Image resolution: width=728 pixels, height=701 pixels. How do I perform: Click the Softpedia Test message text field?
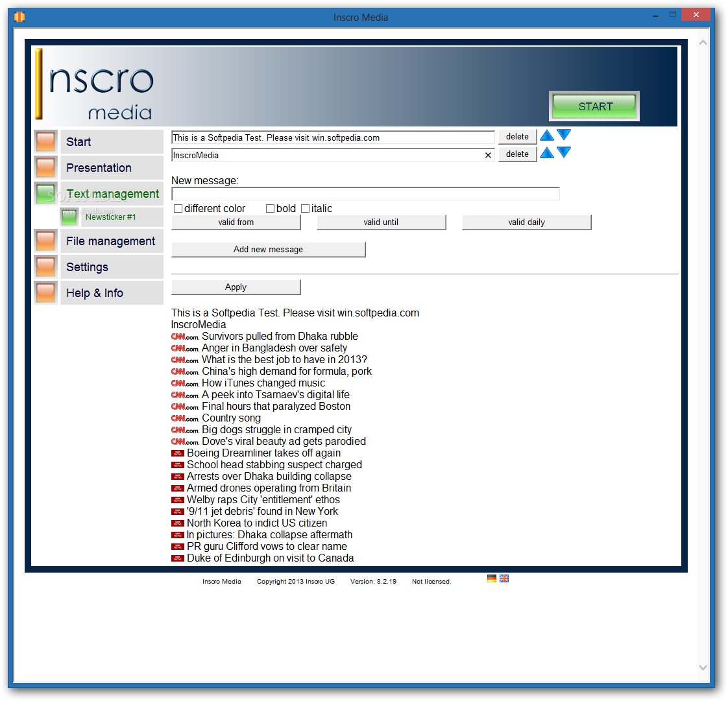(333, 137)
